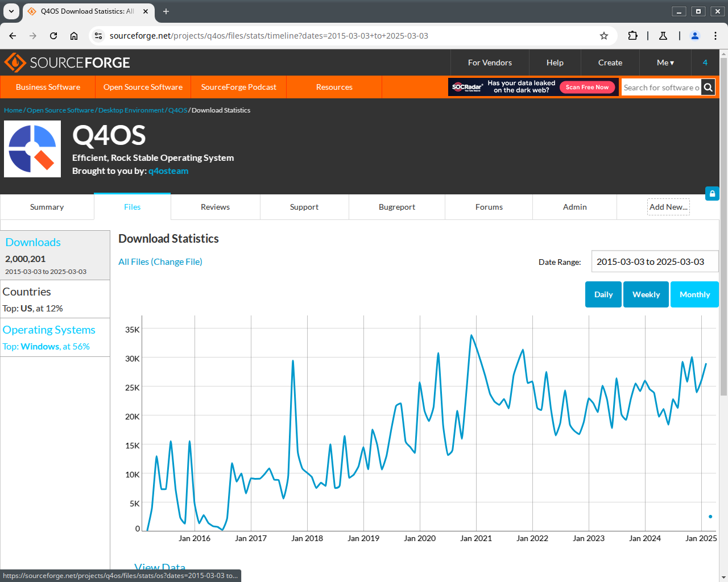Viewport: 728px width, 582px height.
Task: Click the SourceForge logo icon
Action: coord(15,63)
